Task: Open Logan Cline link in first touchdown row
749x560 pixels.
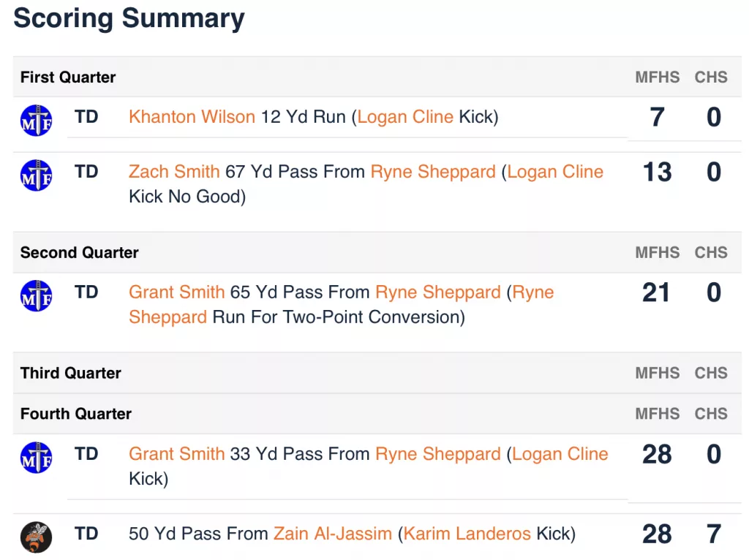Action: 405,116
